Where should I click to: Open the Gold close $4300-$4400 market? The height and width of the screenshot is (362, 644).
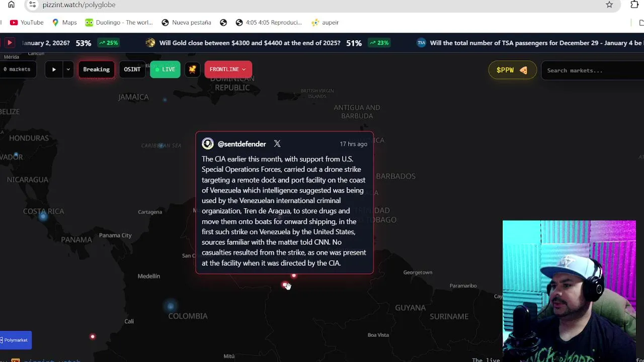(250, 43)
